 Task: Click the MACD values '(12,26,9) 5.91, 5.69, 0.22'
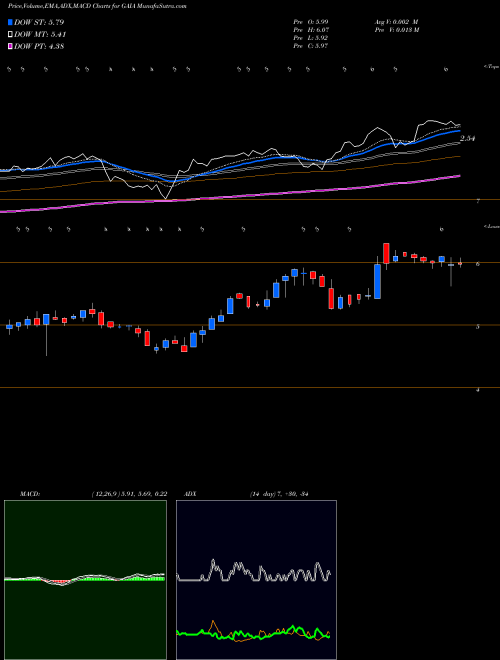coord(129,494)
